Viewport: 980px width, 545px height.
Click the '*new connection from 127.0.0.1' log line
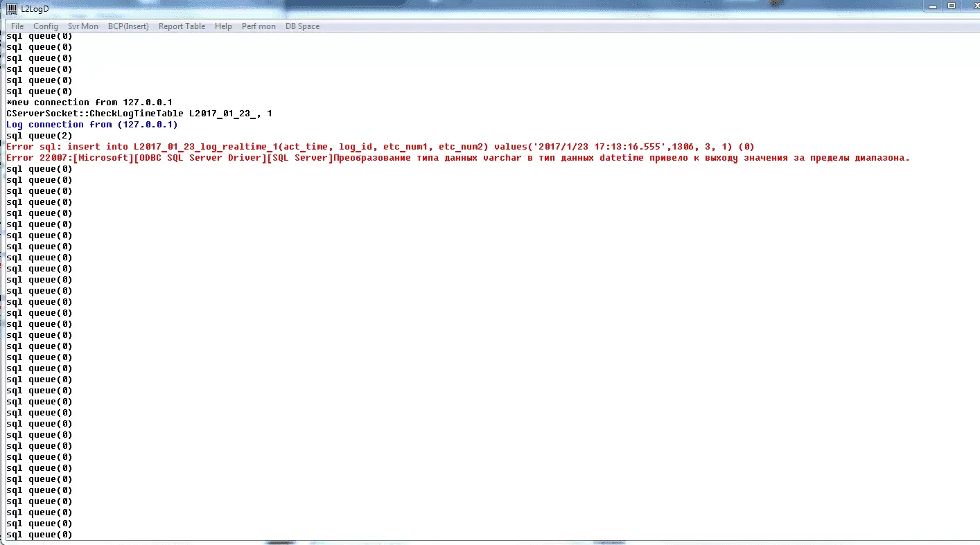pos(89,102)
